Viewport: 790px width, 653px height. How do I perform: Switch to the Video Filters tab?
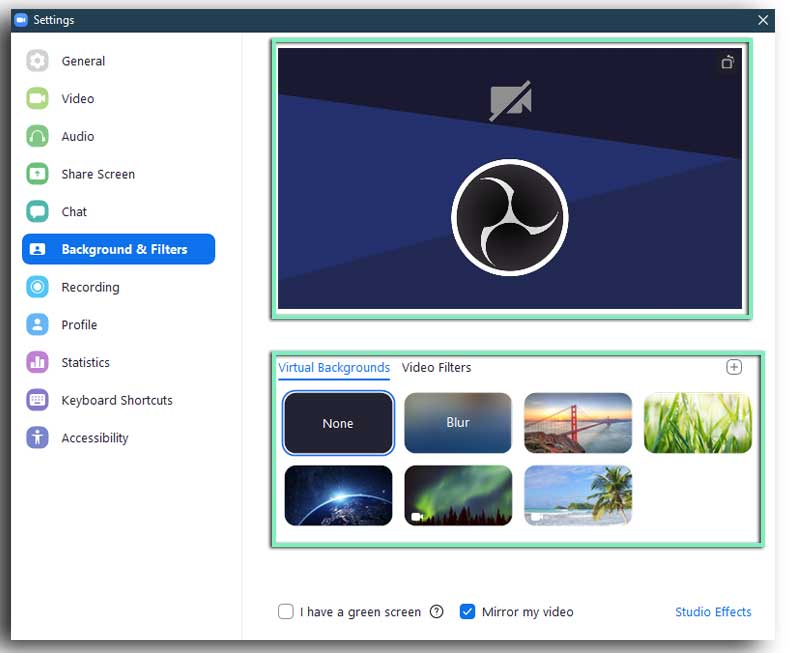(436, 367)
